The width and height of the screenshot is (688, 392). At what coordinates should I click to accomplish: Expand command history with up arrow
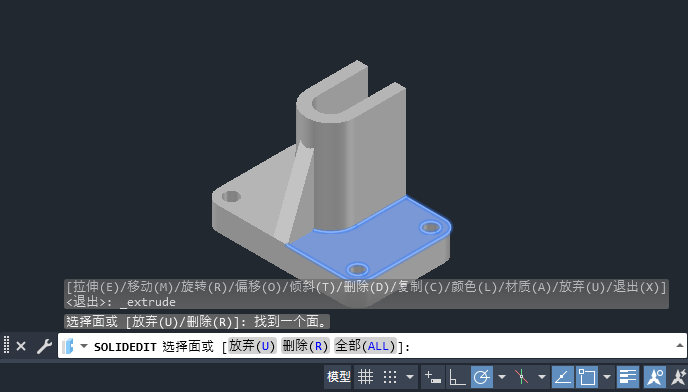tap(681, 345)
